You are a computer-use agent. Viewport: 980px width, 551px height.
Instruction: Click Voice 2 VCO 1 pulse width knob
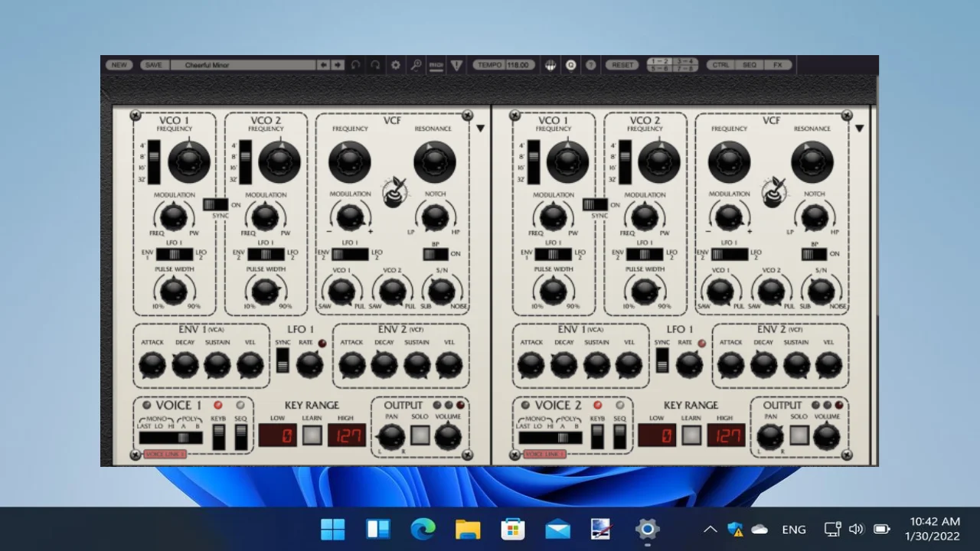tap(553, 290)
